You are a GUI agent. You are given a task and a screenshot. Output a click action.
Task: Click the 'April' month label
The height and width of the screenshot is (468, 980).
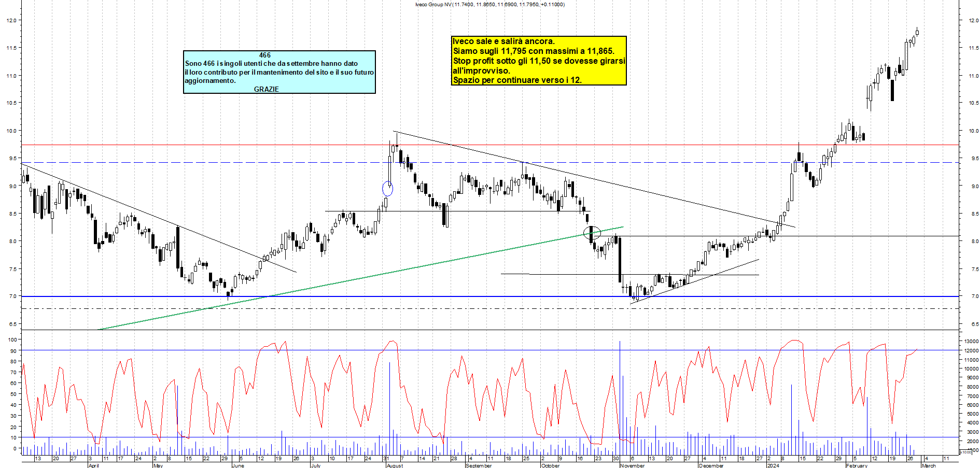(x=94, y=465)
